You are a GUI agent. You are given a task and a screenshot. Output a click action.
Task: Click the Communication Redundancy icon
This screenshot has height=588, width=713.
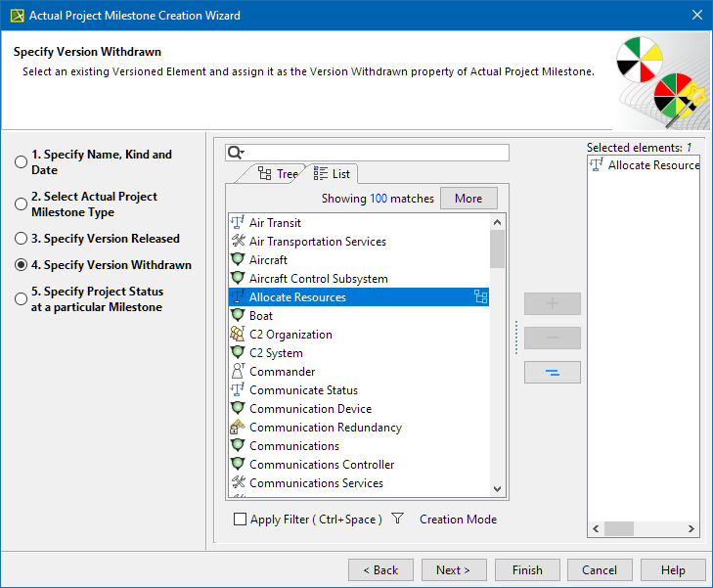click(238, 428)
